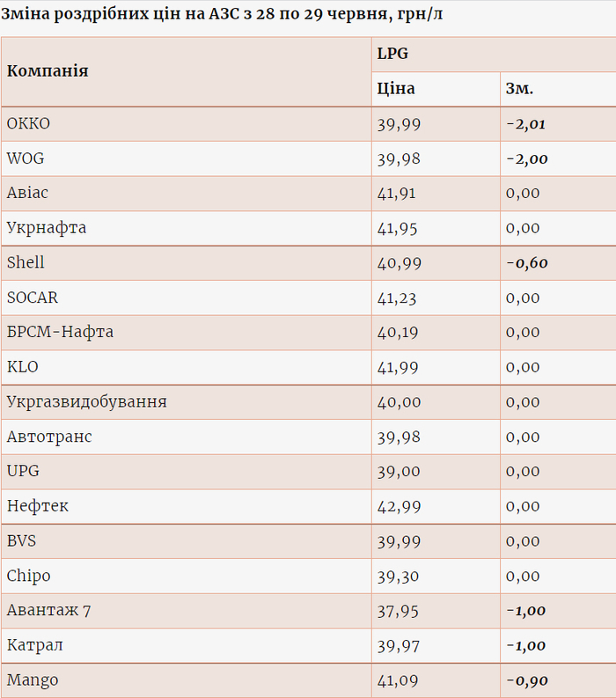Viewport: 616px width, 698px height.
Task: Click Катрал company cell
Action: click(x=34, y=645)
